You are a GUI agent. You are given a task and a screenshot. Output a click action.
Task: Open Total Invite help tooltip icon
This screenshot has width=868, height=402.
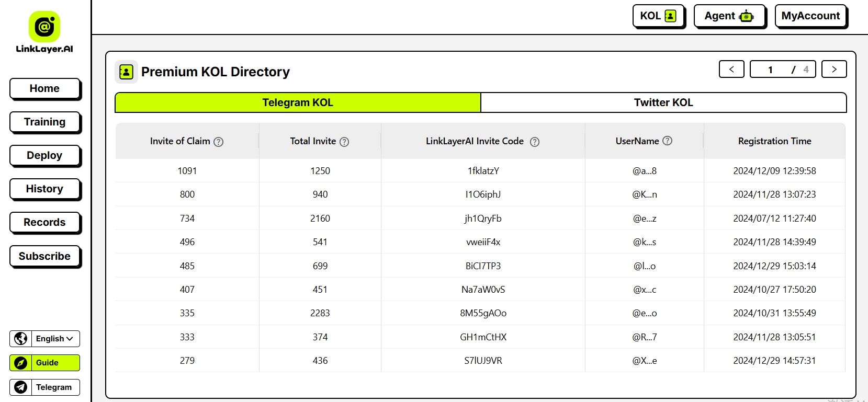tap(344, 142)
